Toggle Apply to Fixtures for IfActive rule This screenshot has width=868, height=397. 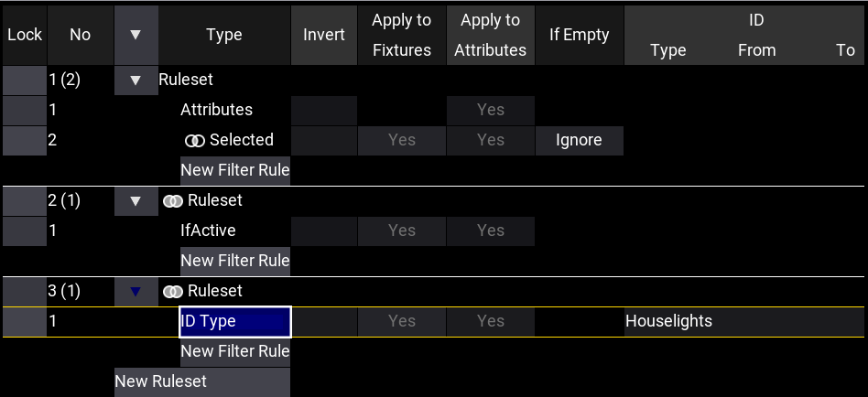coord(401,231)
